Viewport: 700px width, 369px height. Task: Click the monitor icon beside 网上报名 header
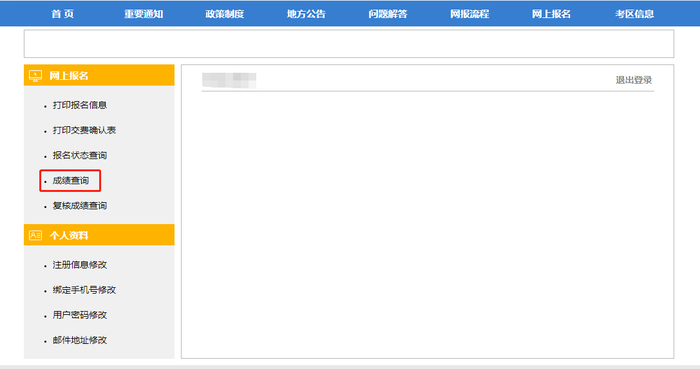[35, 75]
